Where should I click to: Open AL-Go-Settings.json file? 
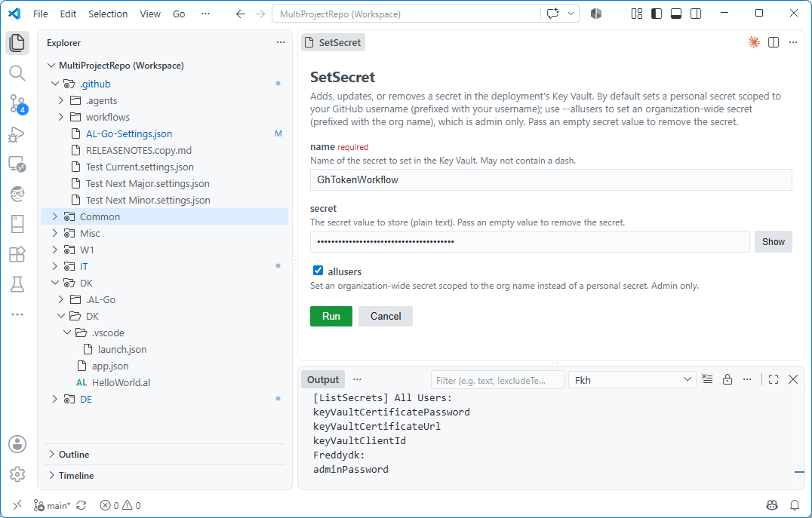129,133
